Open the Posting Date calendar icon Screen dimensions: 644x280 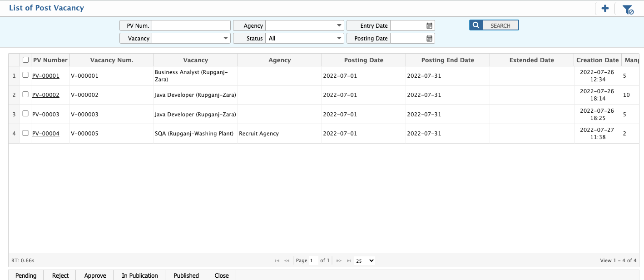point(429,38)
